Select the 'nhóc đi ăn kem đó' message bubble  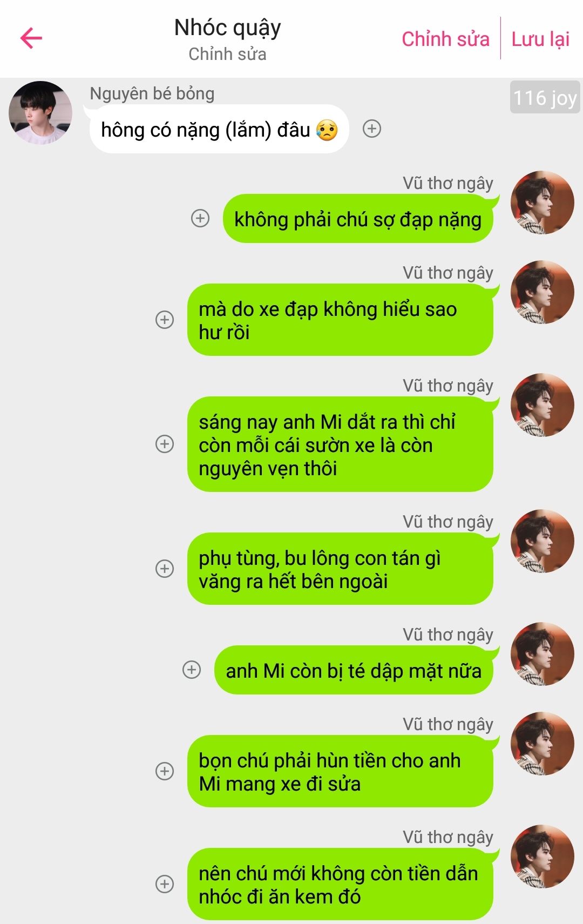click(340, 884)
